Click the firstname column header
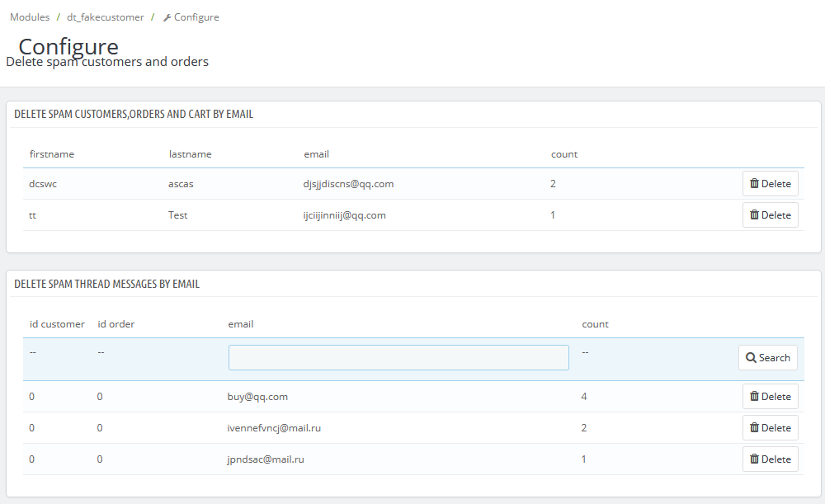This screenshot has height=504, width=825. pos(52,154)
